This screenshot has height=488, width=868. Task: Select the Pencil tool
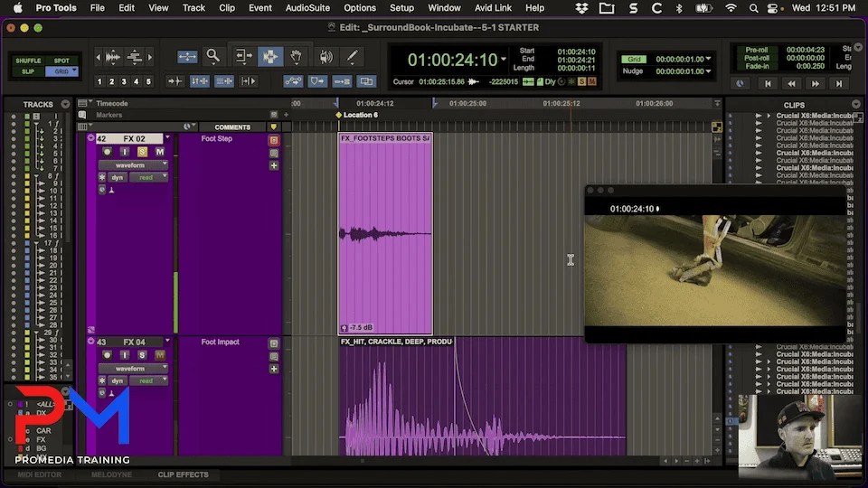pyautogui.click(x=352, y=56)
